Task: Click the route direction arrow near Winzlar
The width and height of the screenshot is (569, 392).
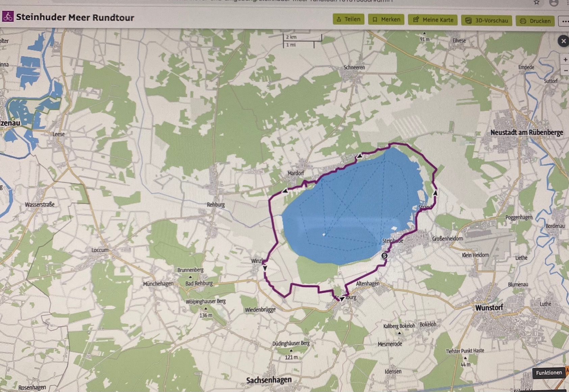Action: [x=265, y=268]
